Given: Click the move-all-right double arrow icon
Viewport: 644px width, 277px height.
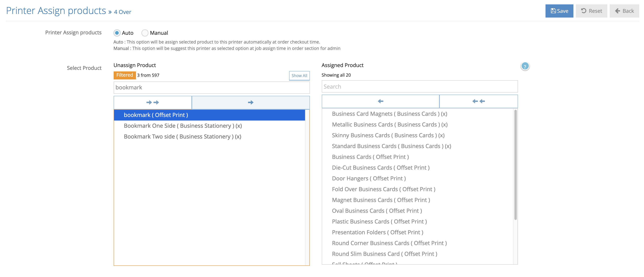Looking at the screenshot, I should coord(153,102).
